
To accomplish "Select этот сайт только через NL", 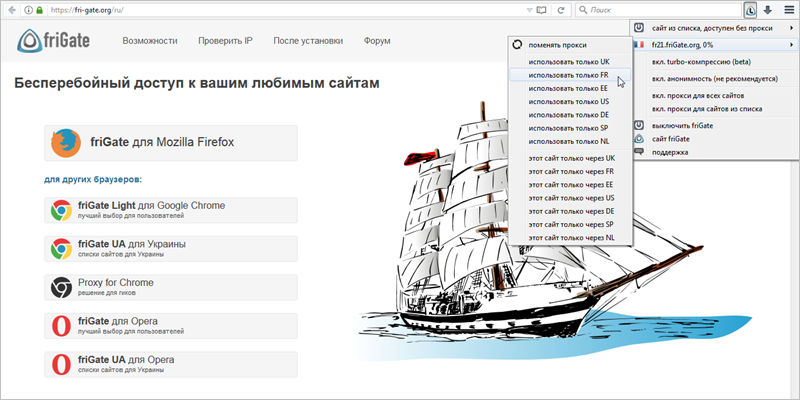I will [x=570, y=238].
